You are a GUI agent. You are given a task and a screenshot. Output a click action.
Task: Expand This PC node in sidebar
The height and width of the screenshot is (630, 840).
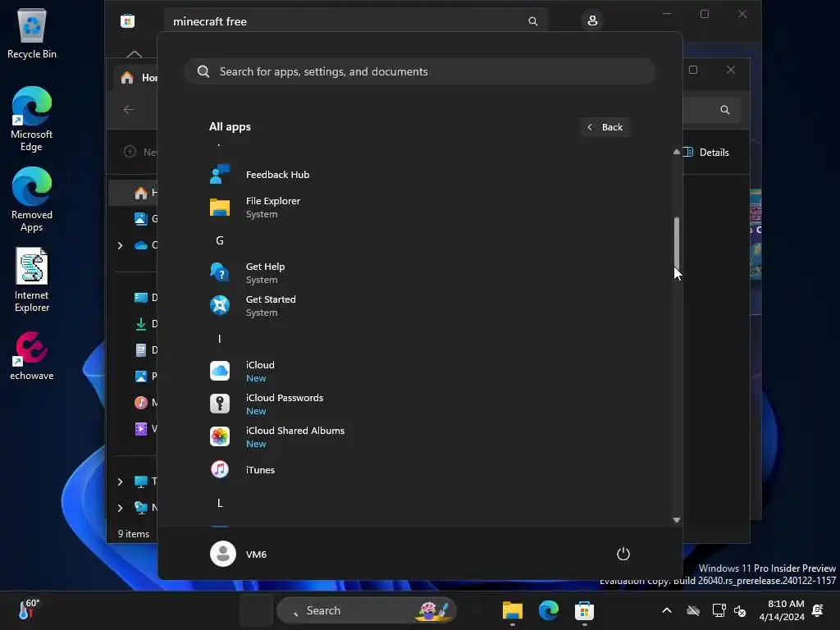pyautogui.click(x=120, y=482)
